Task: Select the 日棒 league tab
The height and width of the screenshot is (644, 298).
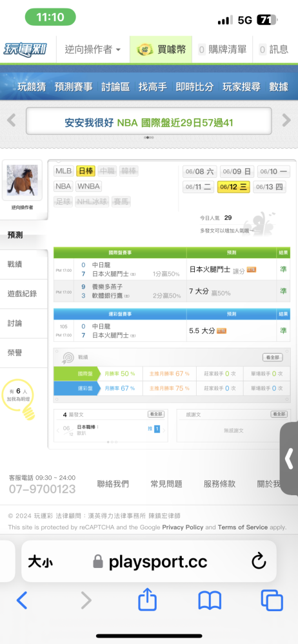Action: tap(86, 171)
